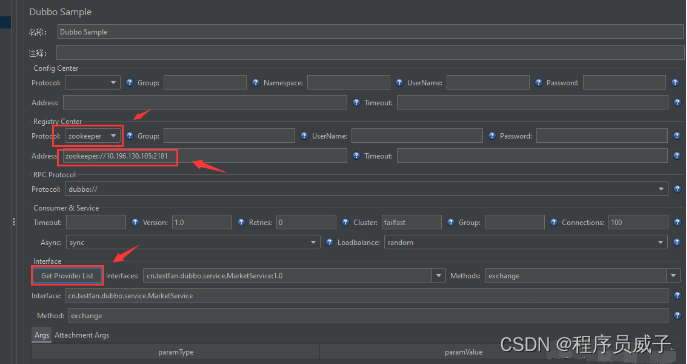
Task: Click Config Center Password input field
Action: tap(624, 83)
